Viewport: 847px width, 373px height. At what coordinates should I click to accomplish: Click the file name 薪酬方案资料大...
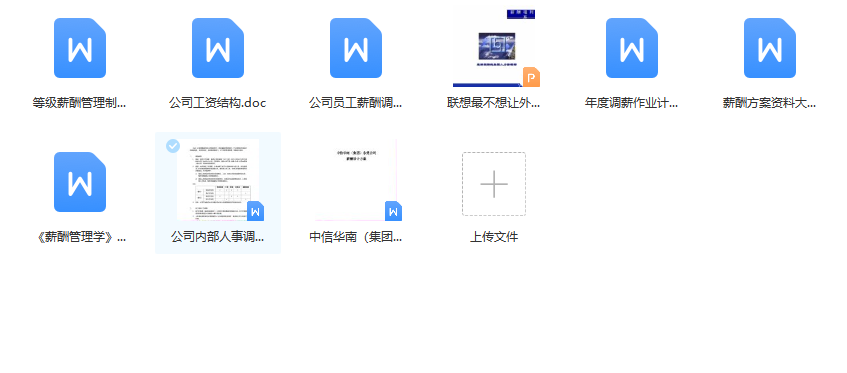(770, 103)
